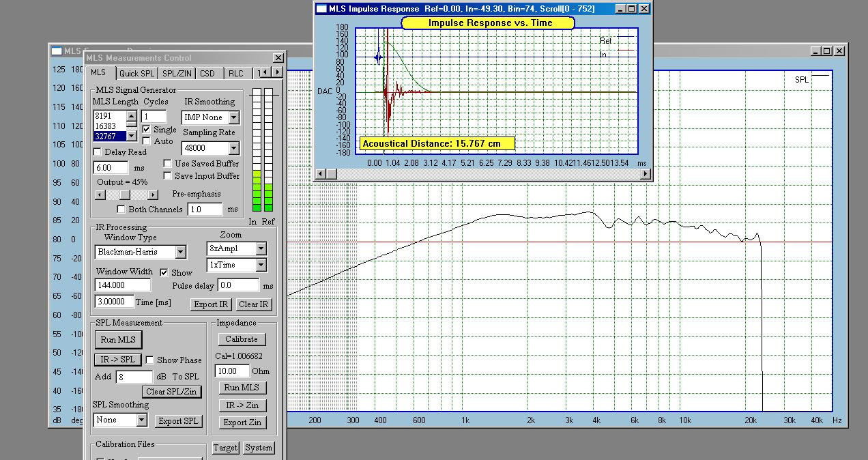Screen dimensions: 868x460
Task: Open the Window Type dropdown
Action: coord(180,252)
